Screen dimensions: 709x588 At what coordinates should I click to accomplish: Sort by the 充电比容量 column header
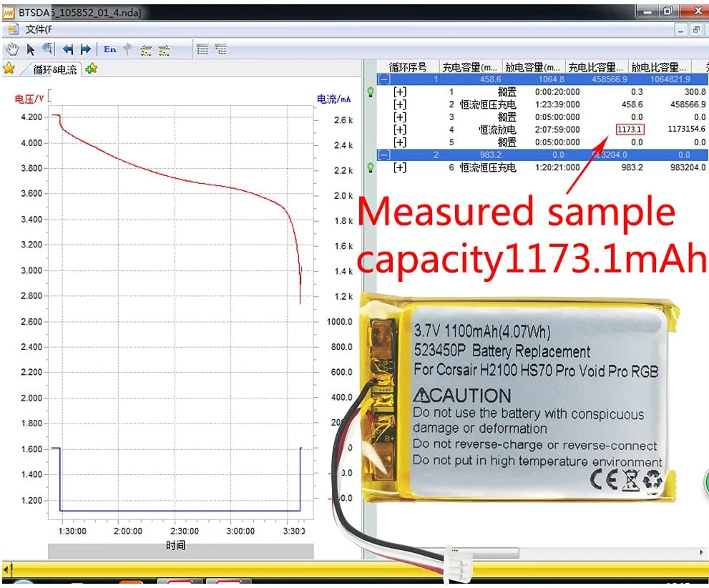point(596,67)
